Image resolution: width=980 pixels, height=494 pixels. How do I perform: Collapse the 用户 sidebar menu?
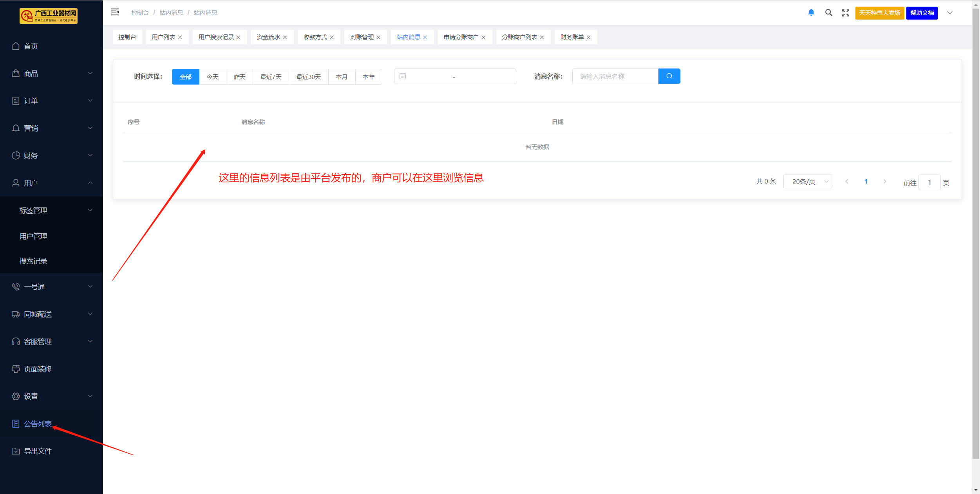point(51,183)
